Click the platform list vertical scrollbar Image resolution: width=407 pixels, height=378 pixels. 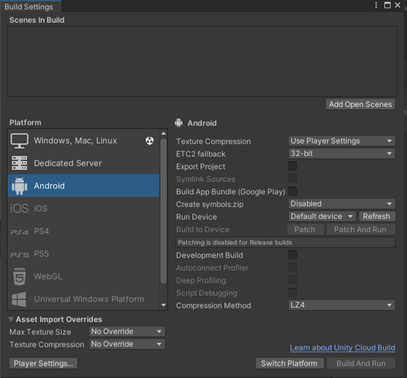coord(163,211)
